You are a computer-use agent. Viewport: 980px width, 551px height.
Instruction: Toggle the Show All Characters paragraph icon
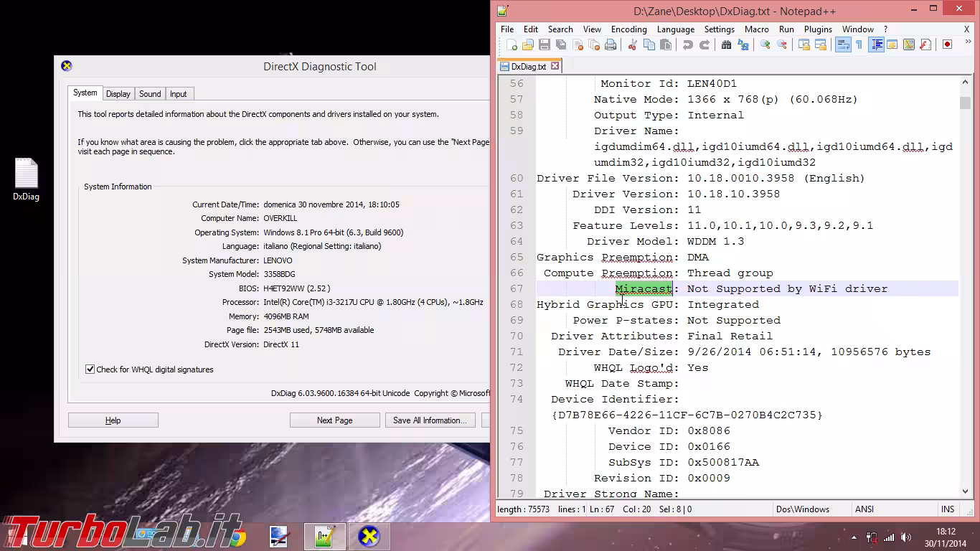coord(859,44)
